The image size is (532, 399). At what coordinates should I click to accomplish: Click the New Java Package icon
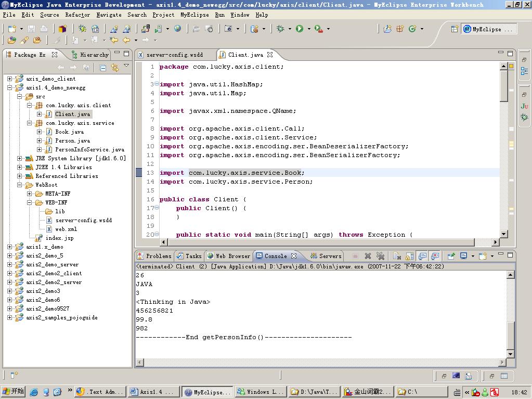(x=400, y=29)
